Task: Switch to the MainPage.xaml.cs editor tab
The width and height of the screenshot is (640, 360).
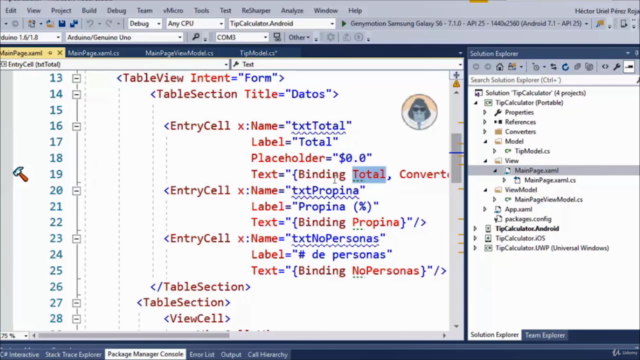Action: coord(93,53)
